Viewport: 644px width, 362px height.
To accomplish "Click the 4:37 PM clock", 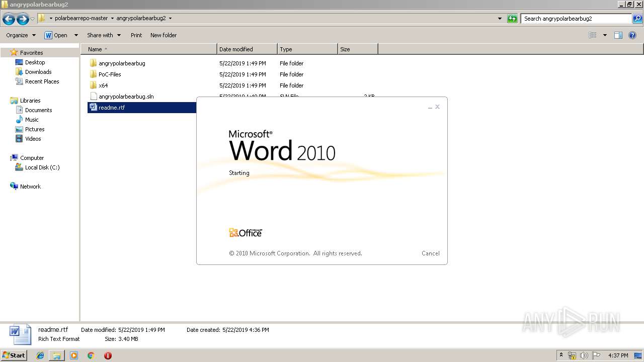I will tap(618, 355).
